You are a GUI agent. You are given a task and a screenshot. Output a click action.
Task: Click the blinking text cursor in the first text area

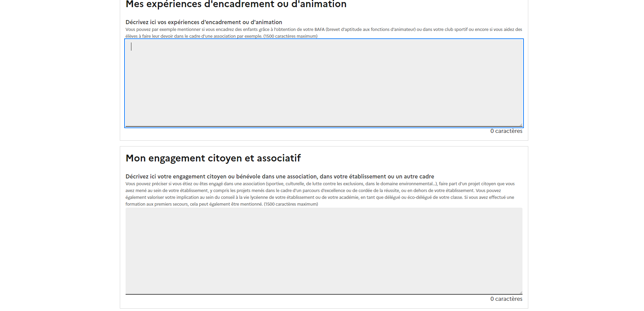pyautogui.click(x=131, y=47)
